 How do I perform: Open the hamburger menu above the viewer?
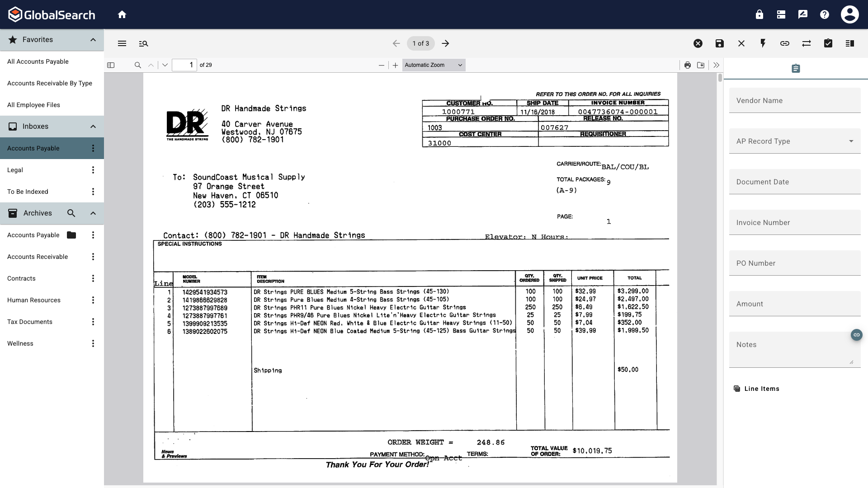coord(122,43)
